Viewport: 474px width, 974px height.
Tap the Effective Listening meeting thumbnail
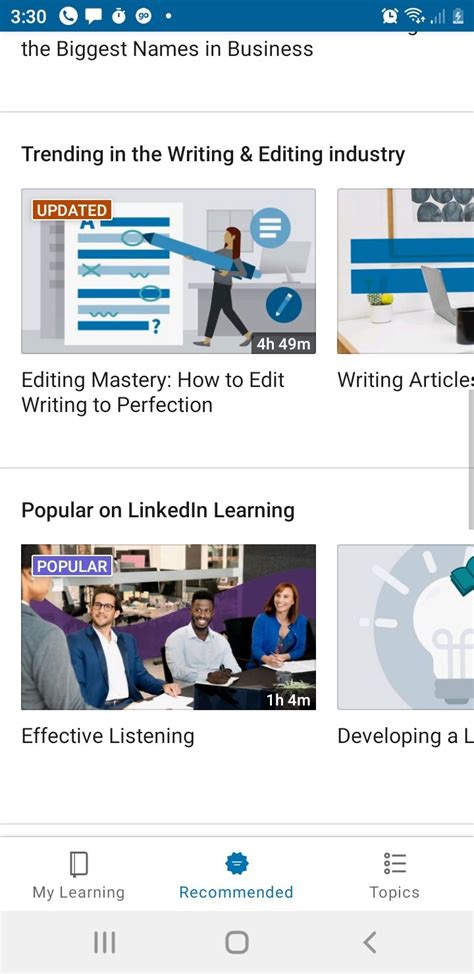pos(168,627)
